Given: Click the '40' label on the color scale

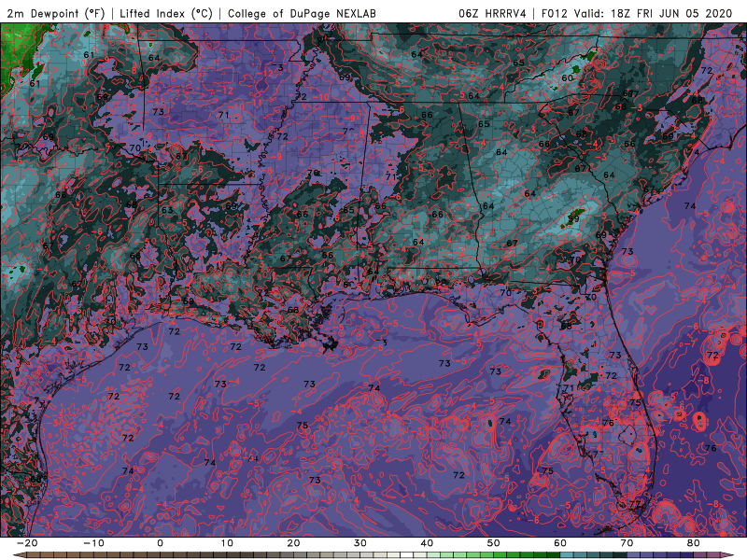Looking at the screenshot, I should pos(427,543).
